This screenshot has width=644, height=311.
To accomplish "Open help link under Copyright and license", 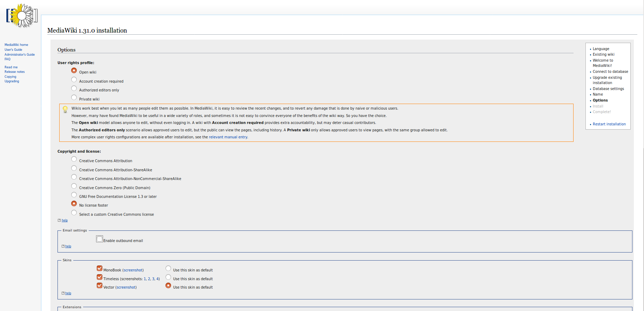I will pos(65,220).
